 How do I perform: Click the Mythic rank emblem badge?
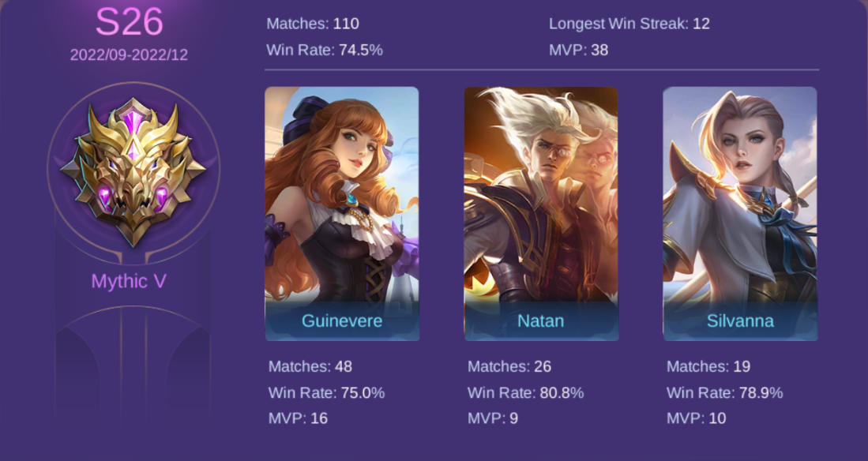[133, 172]
